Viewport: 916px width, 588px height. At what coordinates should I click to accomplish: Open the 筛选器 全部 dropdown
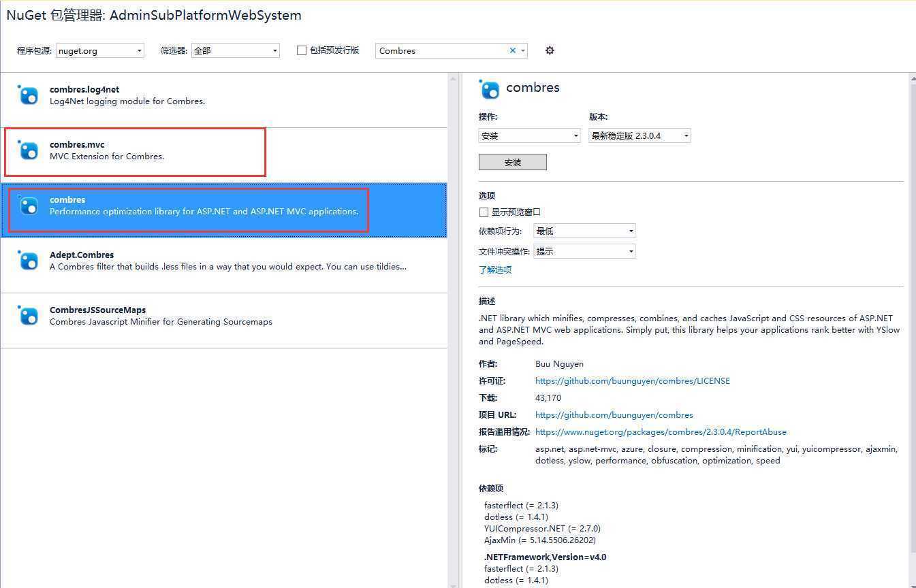[236, 50]
